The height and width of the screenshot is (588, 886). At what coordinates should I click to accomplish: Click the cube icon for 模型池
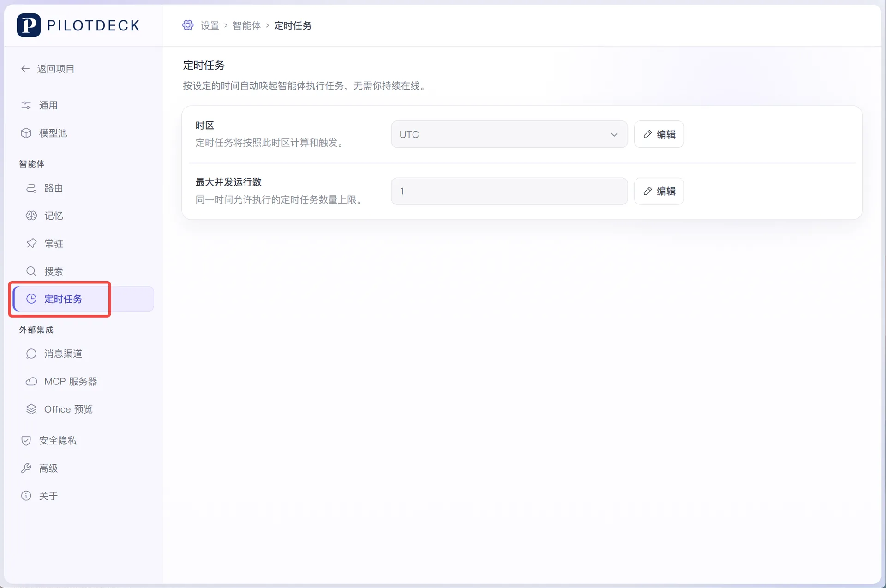pos(26,133)
